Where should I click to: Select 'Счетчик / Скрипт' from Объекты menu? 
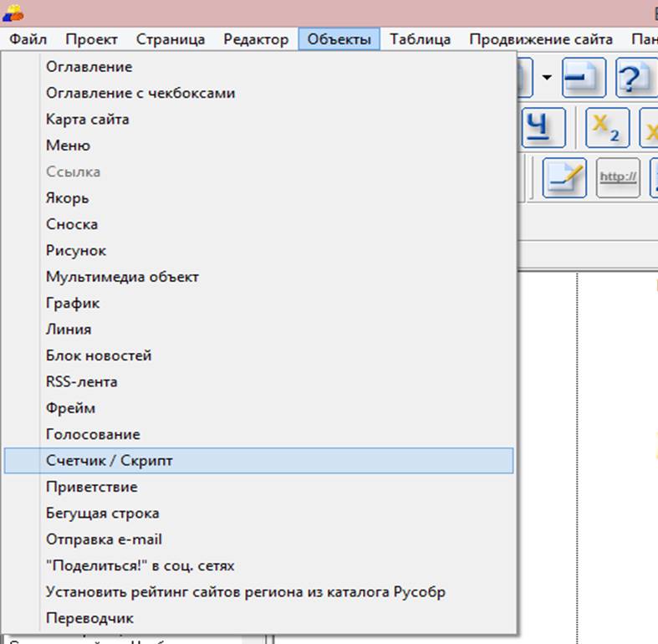tap(110, 461)
